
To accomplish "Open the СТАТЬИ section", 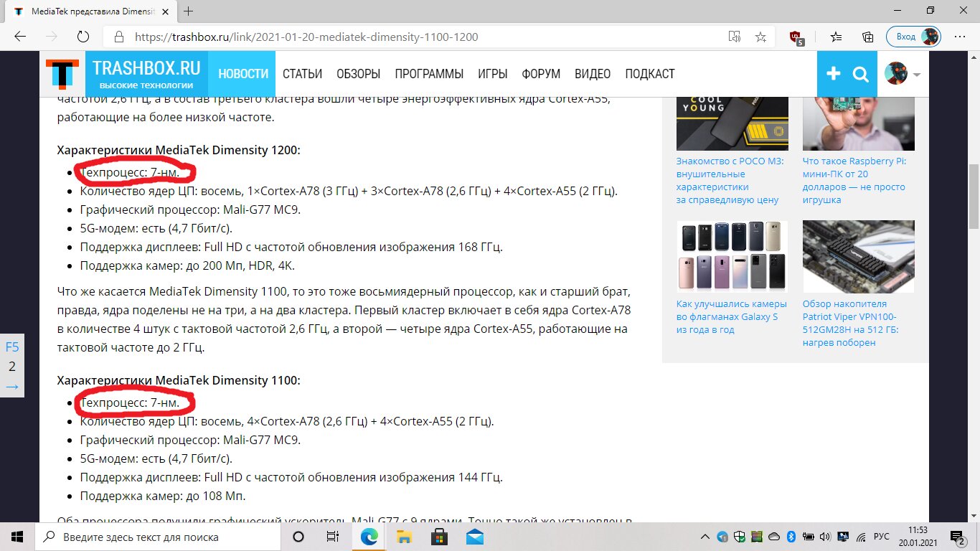I will click(x=302, y=74).
